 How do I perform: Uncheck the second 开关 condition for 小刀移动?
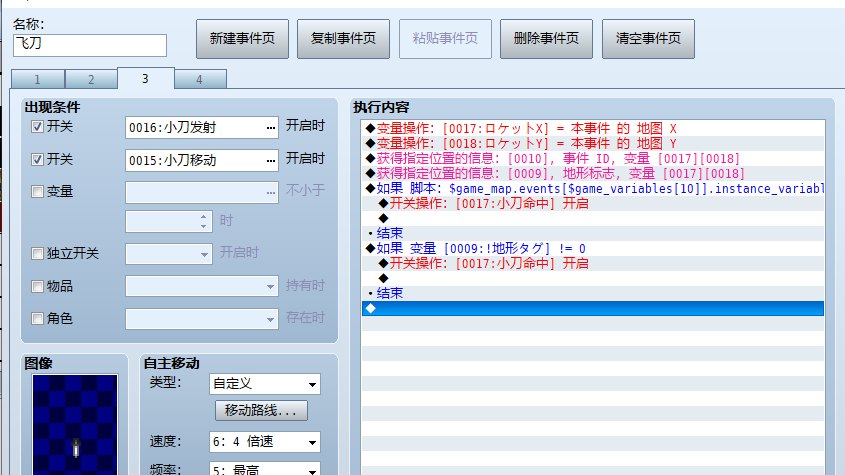tap(37, 160)
